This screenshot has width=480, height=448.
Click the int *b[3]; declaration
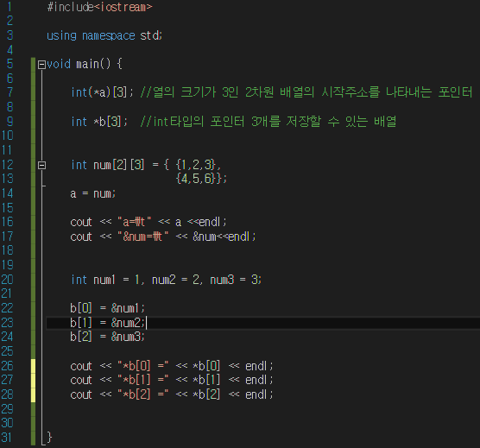click(x=99, y=122)
